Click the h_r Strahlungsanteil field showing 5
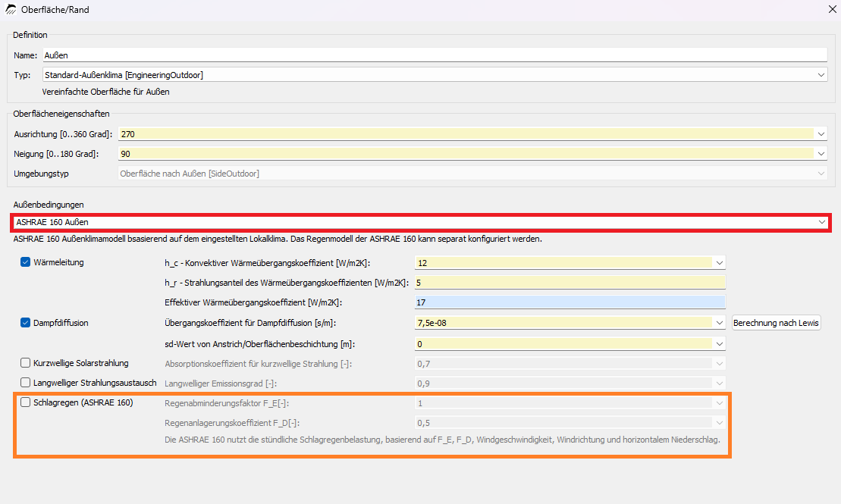Viewport: 841px width, 504px height. (x=570, y=283)
